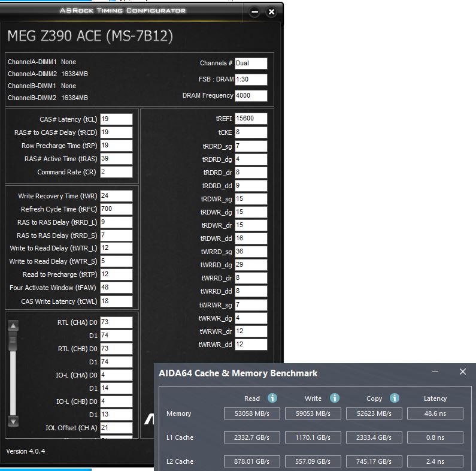Click the tCKE value field
476x471 pixels.
point(251,132)
